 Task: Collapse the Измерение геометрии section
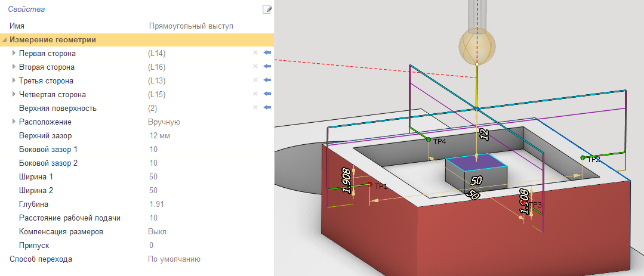click(5, 40)
